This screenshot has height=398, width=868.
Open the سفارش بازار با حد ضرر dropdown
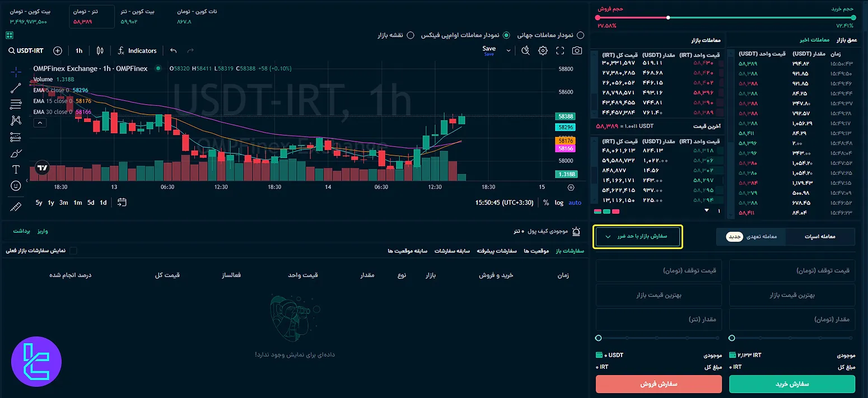click(637, 237)
